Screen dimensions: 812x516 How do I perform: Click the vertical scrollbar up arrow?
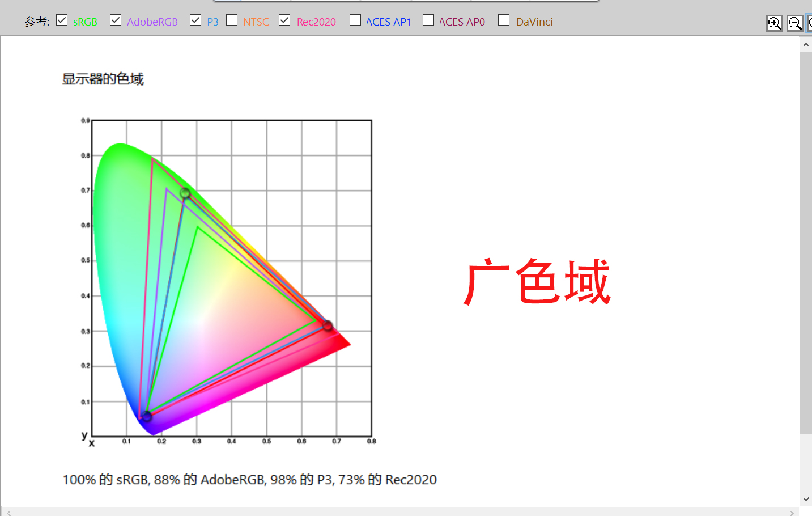(x=806, y=44)
